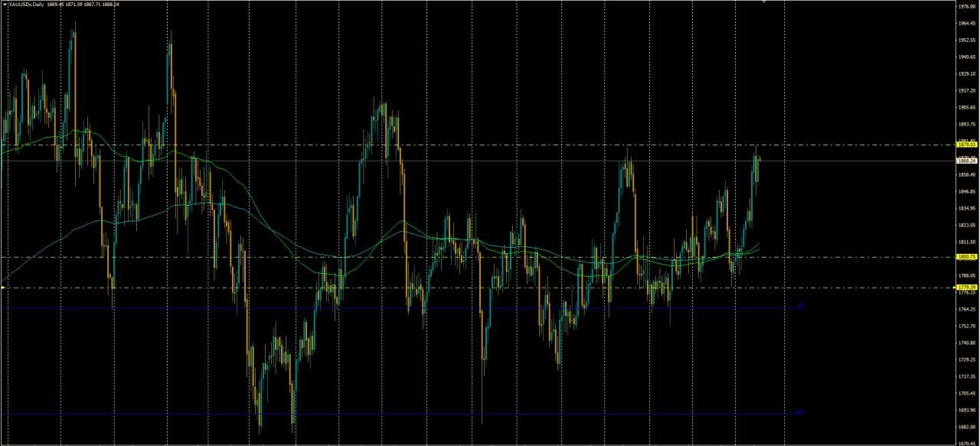Click the 1670.45 value on price scale

click(965, 443)
